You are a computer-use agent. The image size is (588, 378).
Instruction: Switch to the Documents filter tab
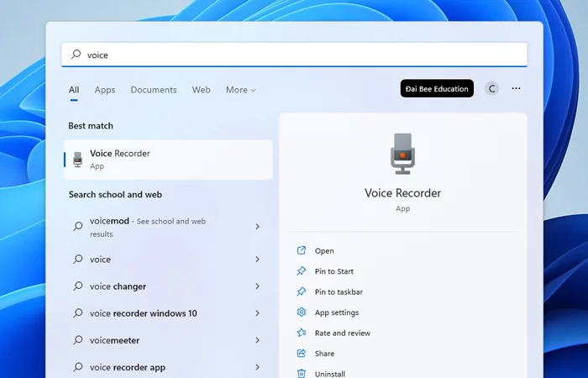[x=154, y=90]
